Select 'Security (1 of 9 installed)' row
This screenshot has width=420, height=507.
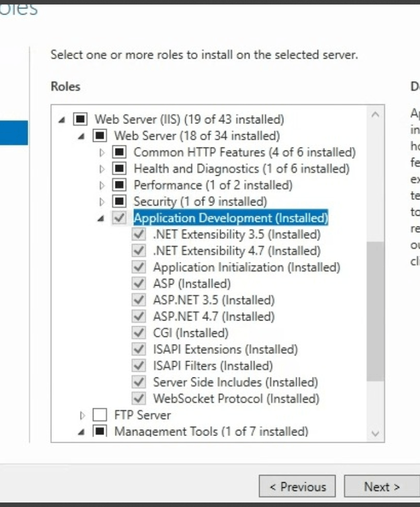click(200, 202)
